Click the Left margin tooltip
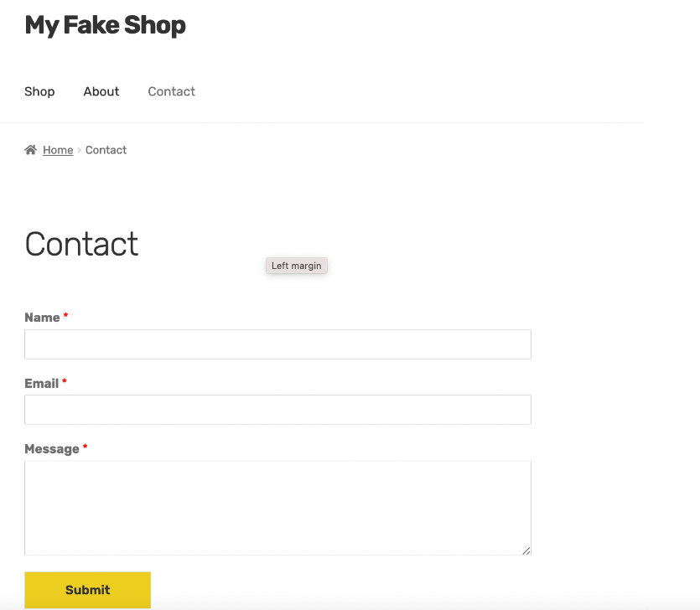Screen dimensions: 700x610 (296, 266)
